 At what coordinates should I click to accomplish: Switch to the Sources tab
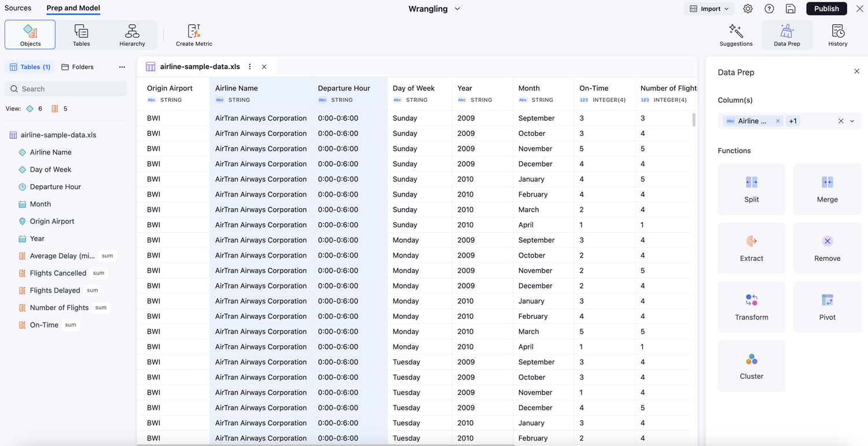(x=18, y=8)
